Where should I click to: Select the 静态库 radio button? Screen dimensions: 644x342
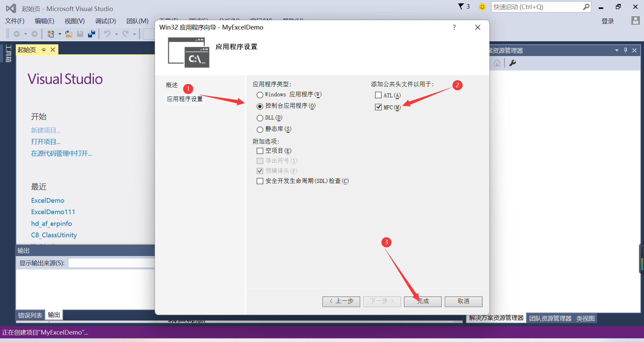260,130
